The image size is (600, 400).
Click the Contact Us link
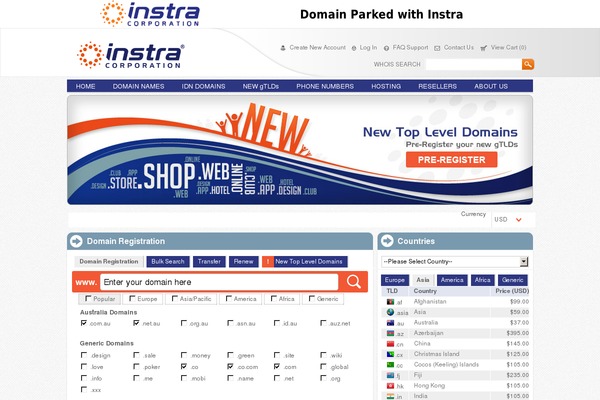click(x=458, y=47)
